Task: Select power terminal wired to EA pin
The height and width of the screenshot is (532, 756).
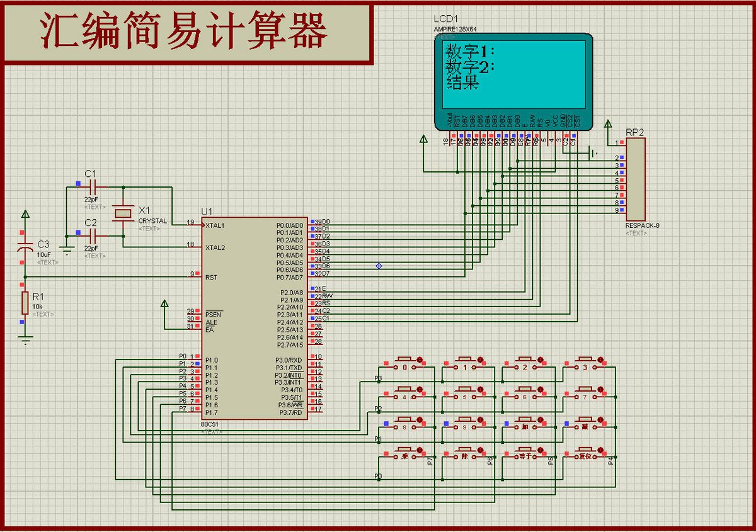Action: 165,304
